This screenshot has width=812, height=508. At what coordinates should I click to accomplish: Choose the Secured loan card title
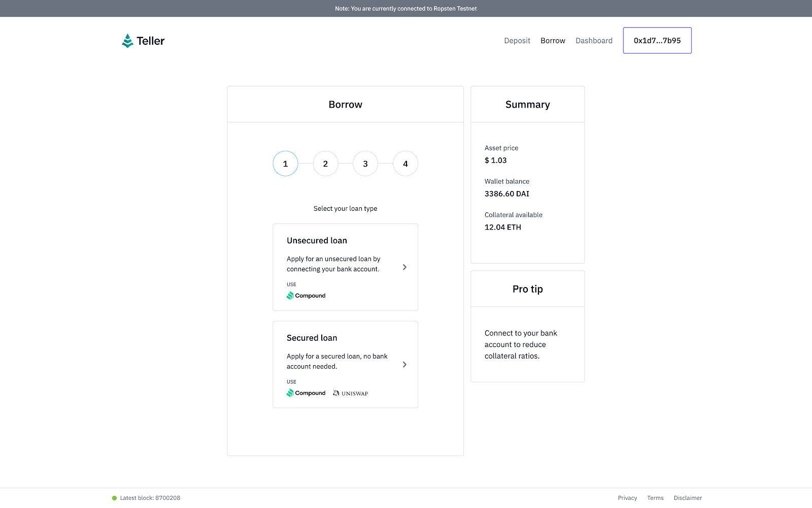tap(312, 338)
